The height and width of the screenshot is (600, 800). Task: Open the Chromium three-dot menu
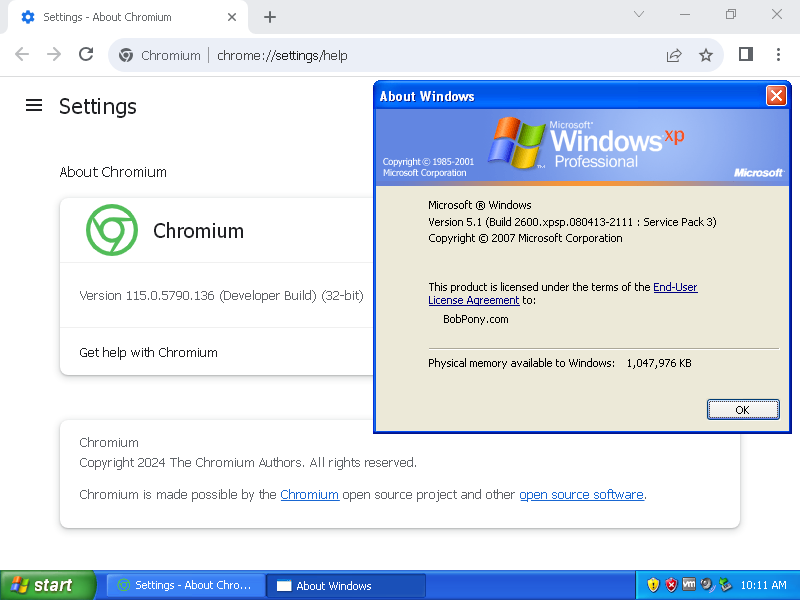coord(778,55)
